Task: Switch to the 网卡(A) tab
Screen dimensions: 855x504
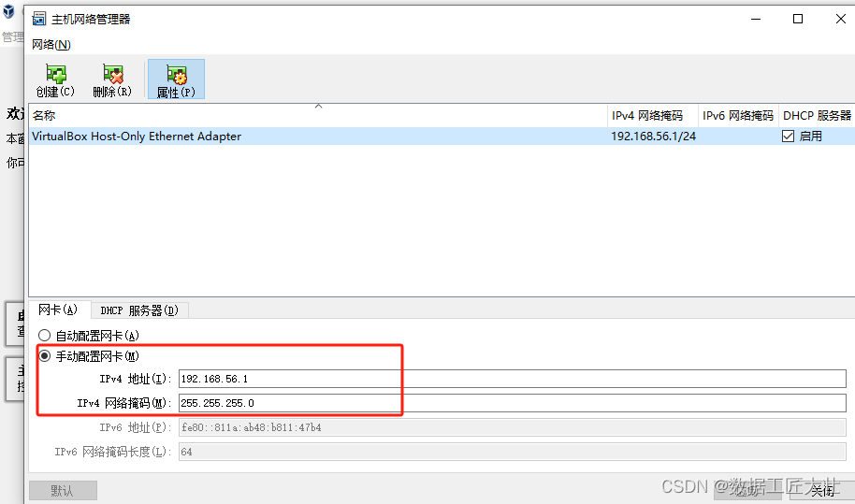Action: pos(58,310)
